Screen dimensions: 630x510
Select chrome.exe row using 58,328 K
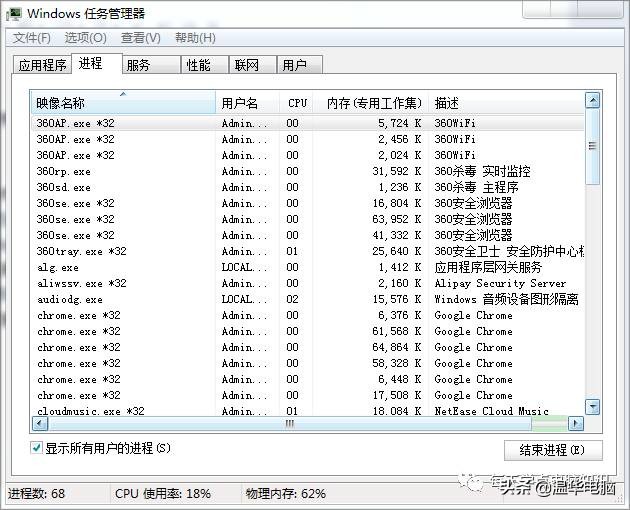click(x=307, y=363)
